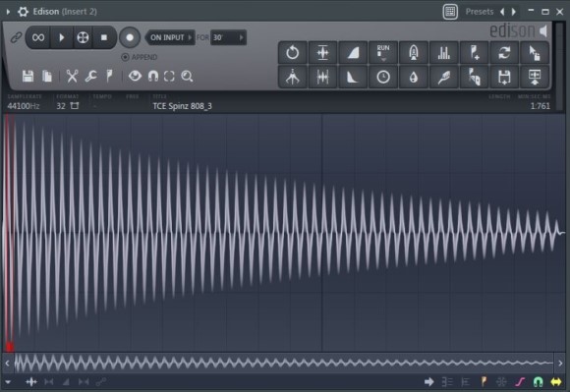Click the RUN script button
This screenshot has width=570, height=392.
click(x=383, y=53)
